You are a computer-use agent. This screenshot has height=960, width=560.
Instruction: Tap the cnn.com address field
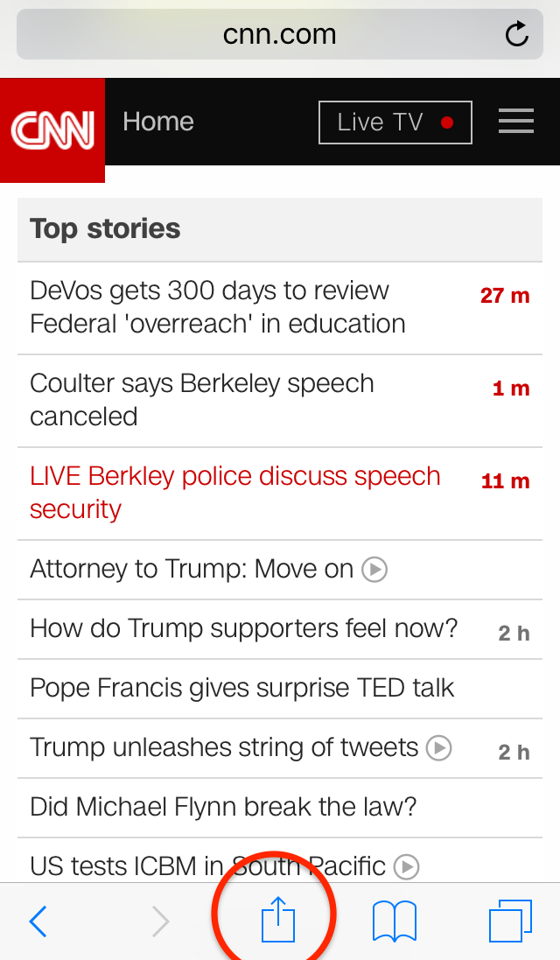tap(280, 34)
